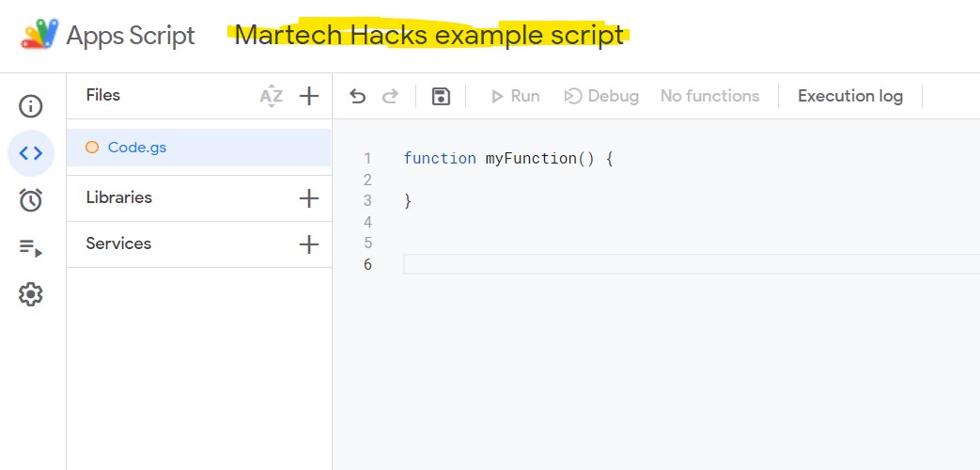Screen dimensions: 980x470
Task: Click line number 1 in gutter
Action: coord(367,159)
